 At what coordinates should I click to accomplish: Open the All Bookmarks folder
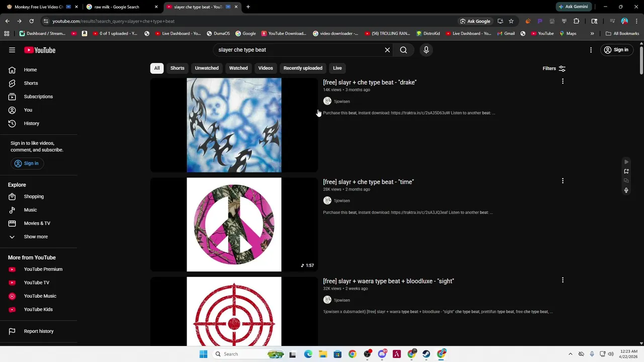[622, 34]
